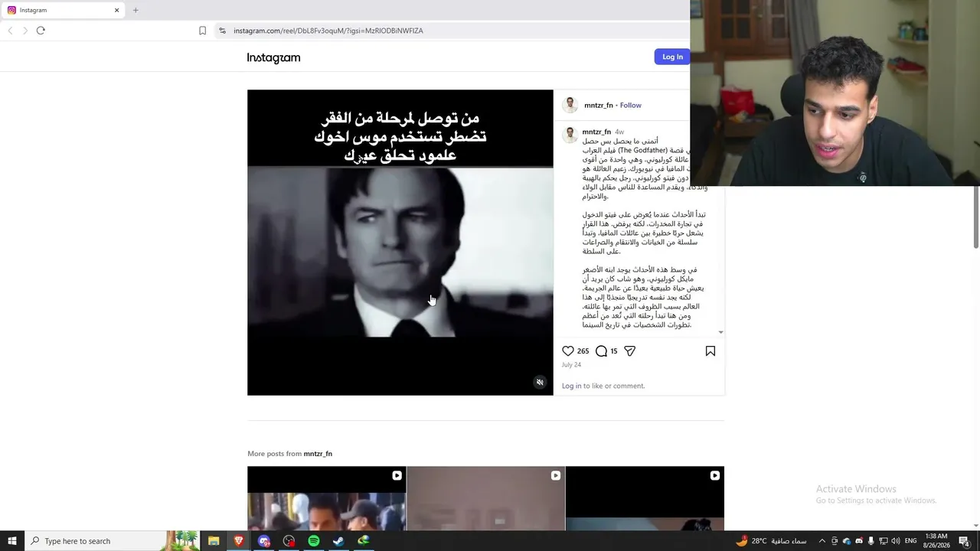980x551 pixels.
Task: Share the reel with the send icon
Action: pyautogui.click(x=629, y=350)
